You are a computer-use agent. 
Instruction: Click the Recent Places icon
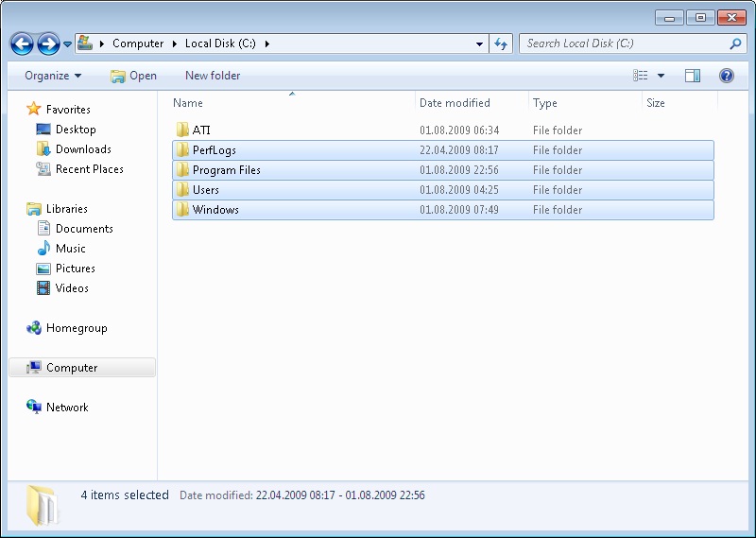pos(43,169)
